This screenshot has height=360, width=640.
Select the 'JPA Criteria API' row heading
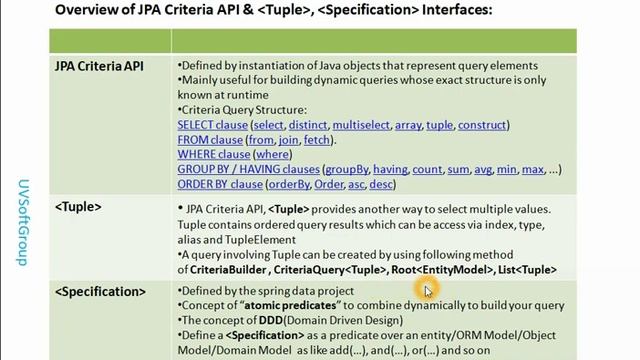point(99,67)
